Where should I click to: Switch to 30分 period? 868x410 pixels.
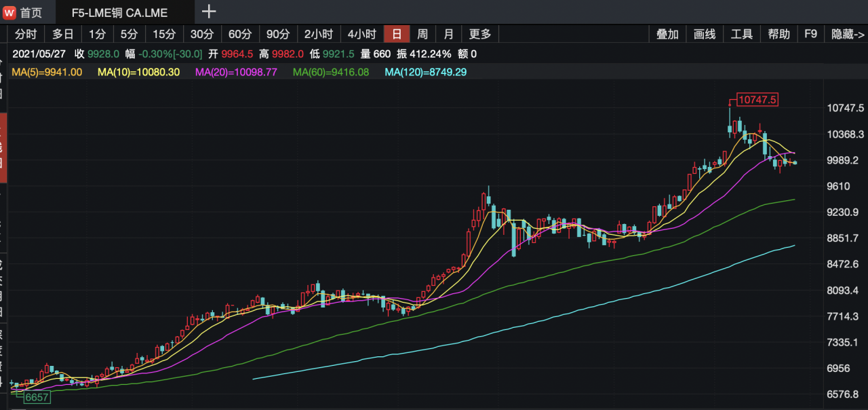pyautogui.click(x=201, y=34)
